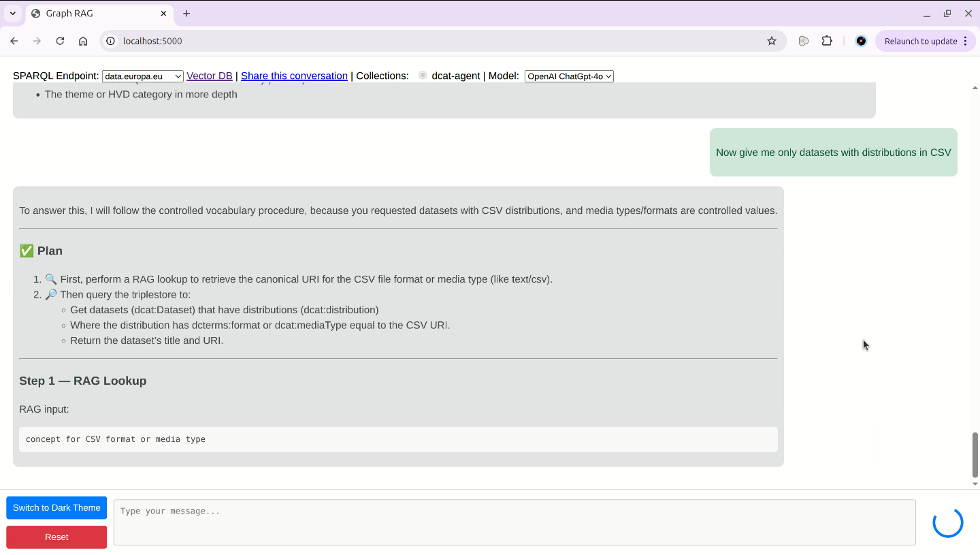Click Share this conversation link
This screenshot has height=555, width=980.
coord(294,76)
